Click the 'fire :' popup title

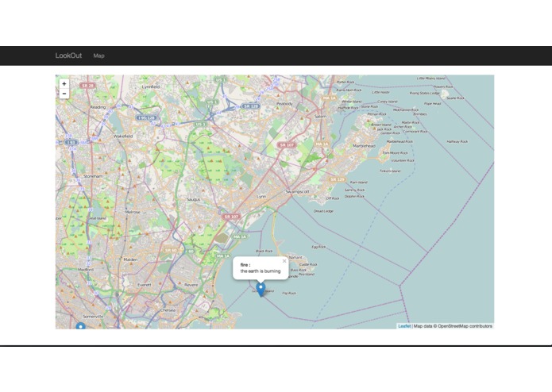[245, 265]
